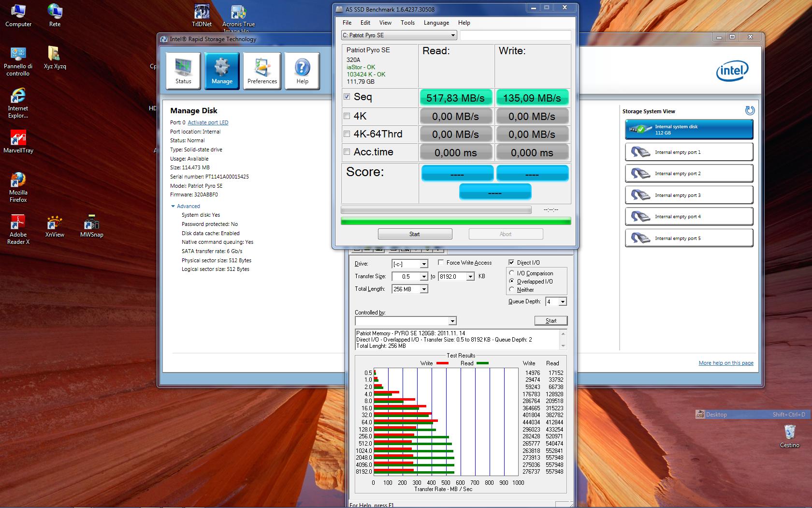Click the gray AS SSD test progress bar
The width and height of the screenshot is (812, 508).
(x=436, y=210)
